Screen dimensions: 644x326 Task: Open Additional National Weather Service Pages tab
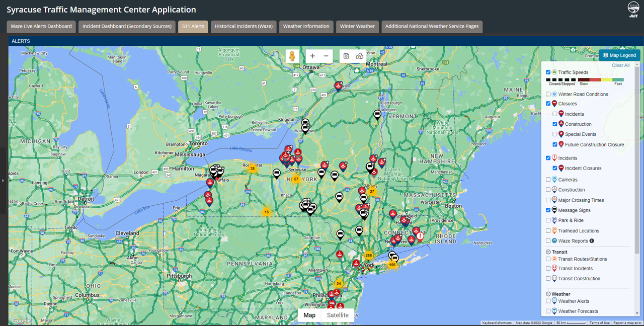coord(432,26)
